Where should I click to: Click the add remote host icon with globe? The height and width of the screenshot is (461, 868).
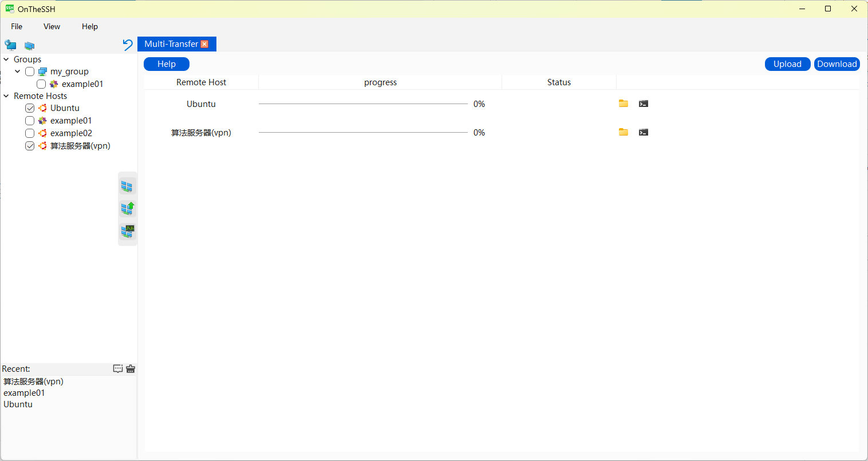(x=10, y=45)
